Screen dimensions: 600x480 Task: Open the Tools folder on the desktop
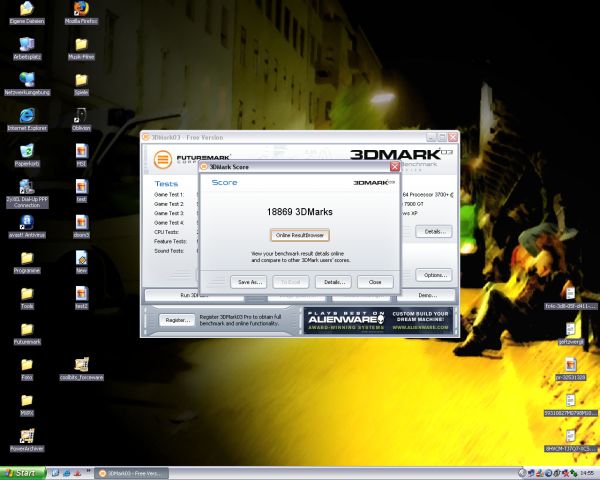coord(27,298)
